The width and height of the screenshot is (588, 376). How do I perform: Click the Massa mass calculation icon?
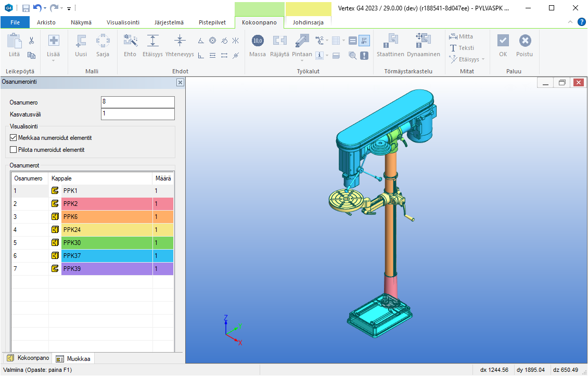258,41
